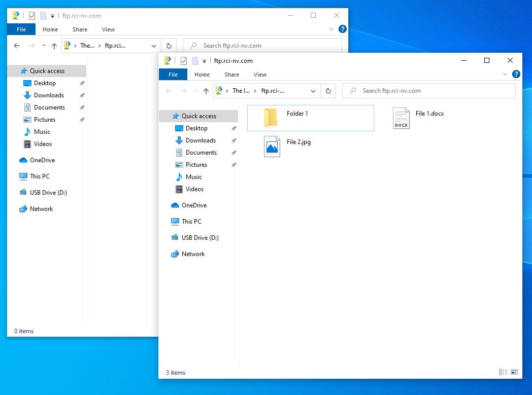The height and width of the screenshot is (395, 532).
Task: Switch front window to large icons view
Action: point(514,372)
